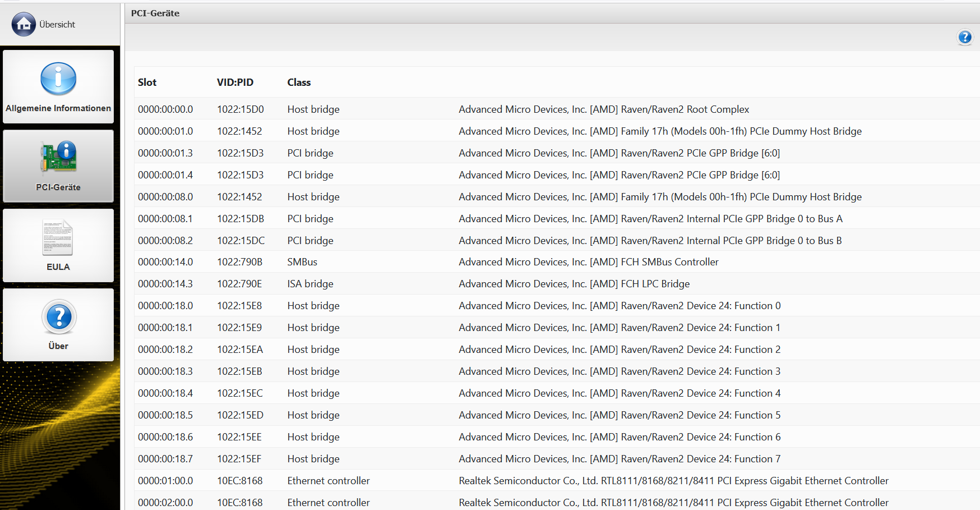980x510 pixels.
Task: Select VID:PID 1022:15ED
Action: [x=240, y=415]
